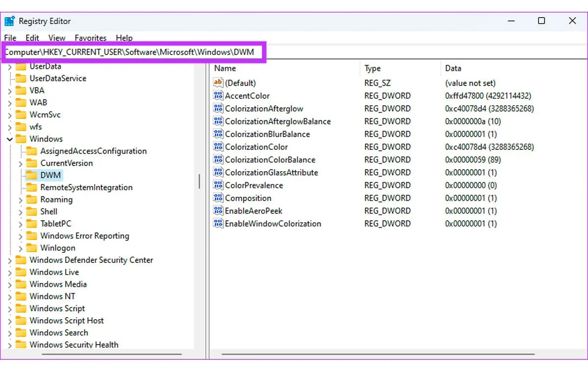Open the File menu

pos(10,38)
